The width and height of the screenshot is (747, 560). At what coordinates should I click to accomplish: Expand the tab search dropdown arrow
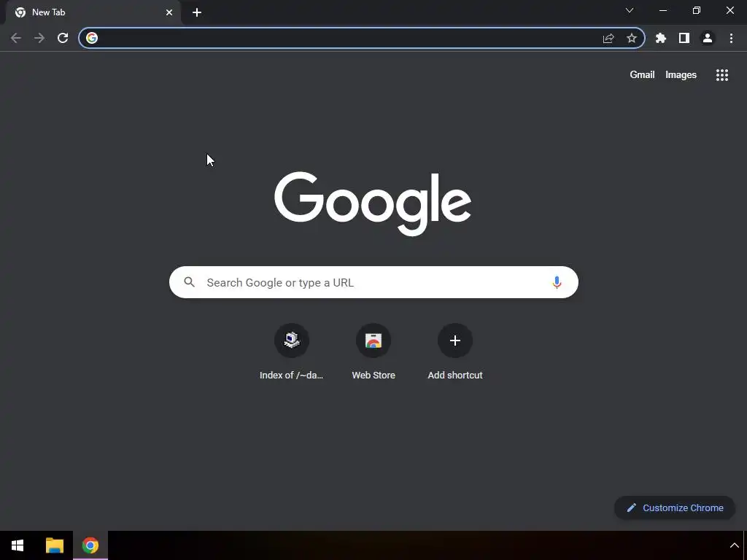630,10
